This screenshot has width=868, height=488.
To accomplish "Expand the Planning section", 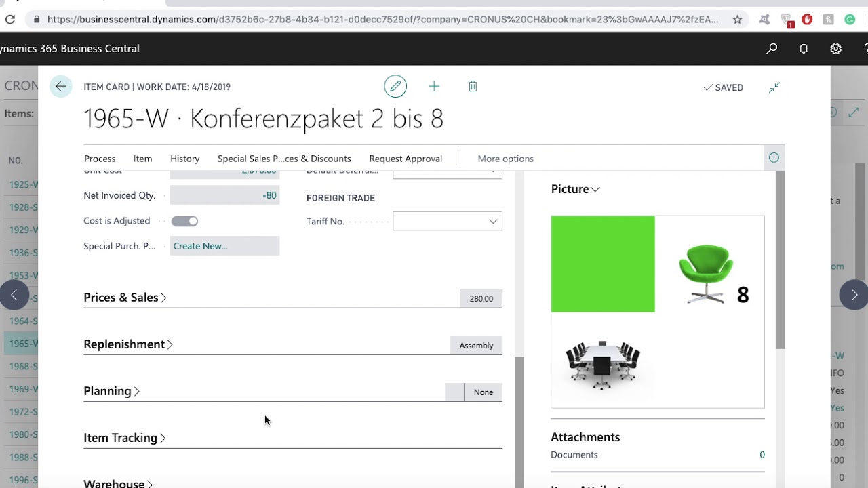I will point(112,390).
